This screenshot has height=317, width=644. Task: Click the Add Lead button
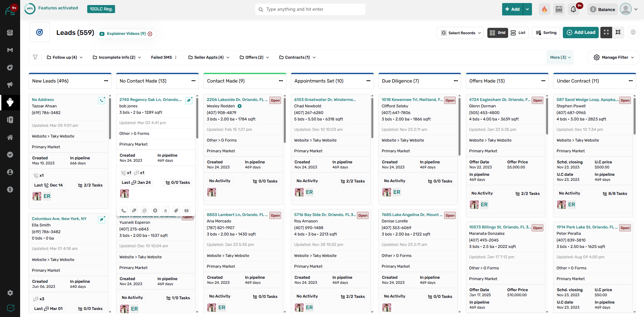pos(581,33)
